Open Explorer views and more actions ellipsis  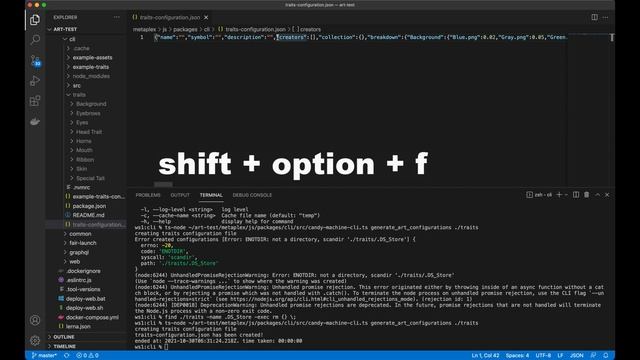point(117,17)
